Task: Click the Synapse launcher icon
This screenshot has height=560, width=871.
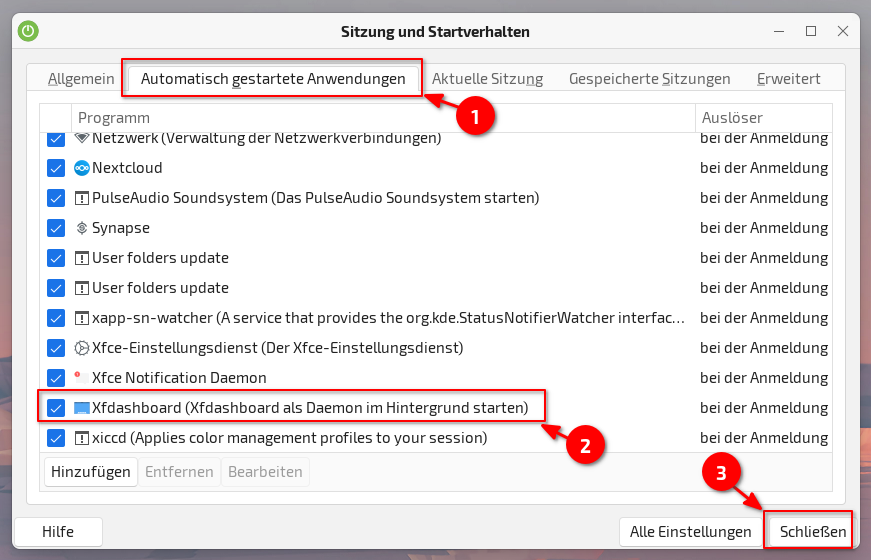Action: [82, 228]
